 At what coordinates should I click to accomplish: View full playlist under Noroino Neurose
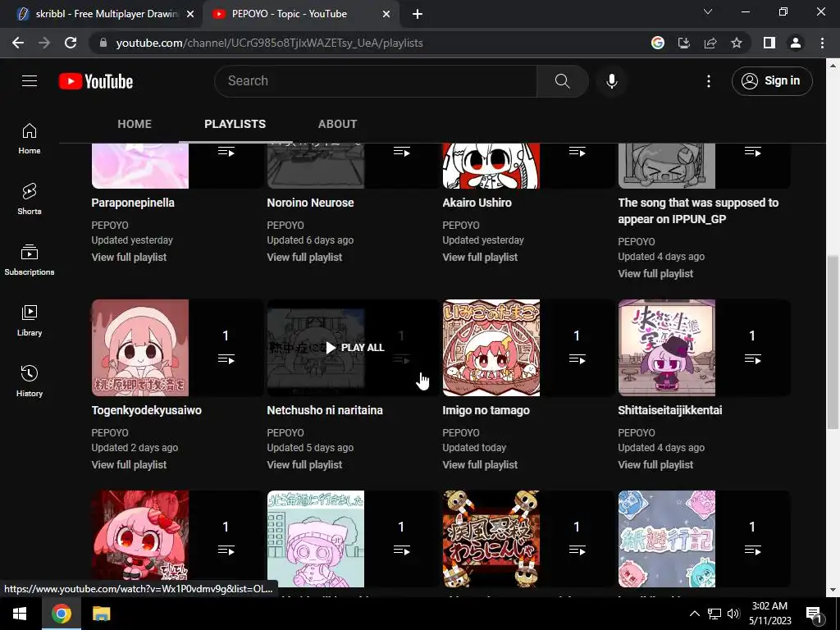tap(304, 257)
